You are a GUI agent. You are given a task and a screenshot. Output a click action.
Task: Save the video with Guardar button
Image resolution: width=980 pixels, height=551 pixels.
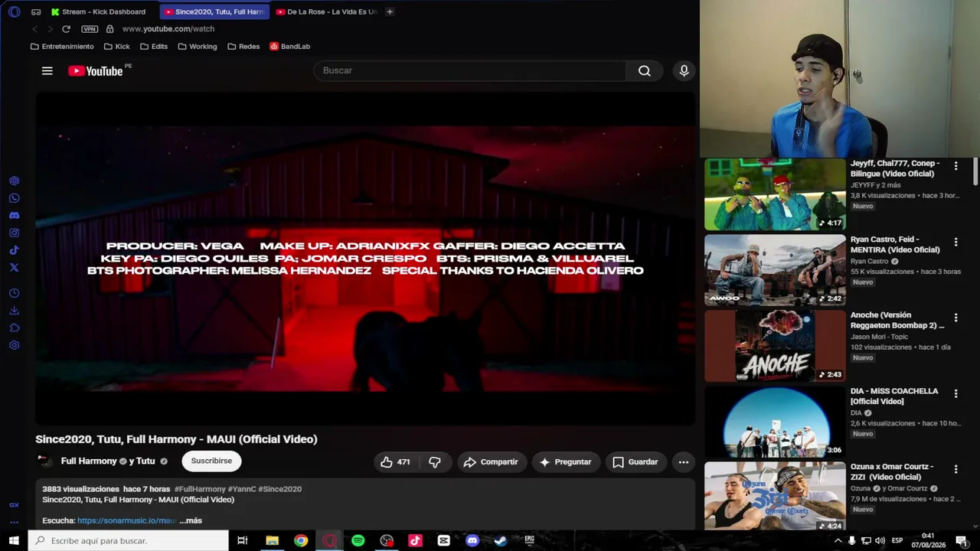point(635,462)
